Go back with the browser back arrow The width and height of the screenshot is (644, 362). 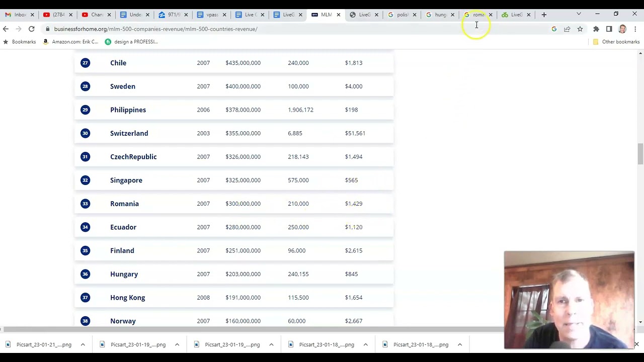(x=6, y=29)
